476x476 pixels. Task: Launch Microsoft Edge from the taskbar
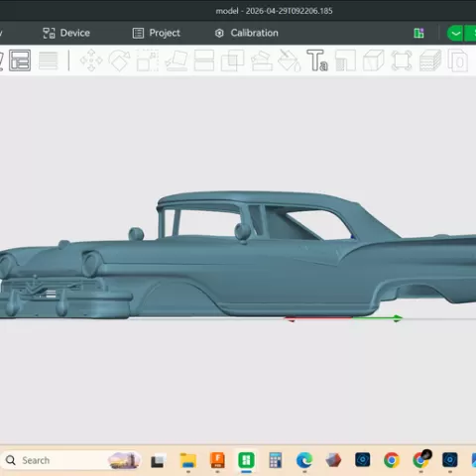click(x=304, y=460)
